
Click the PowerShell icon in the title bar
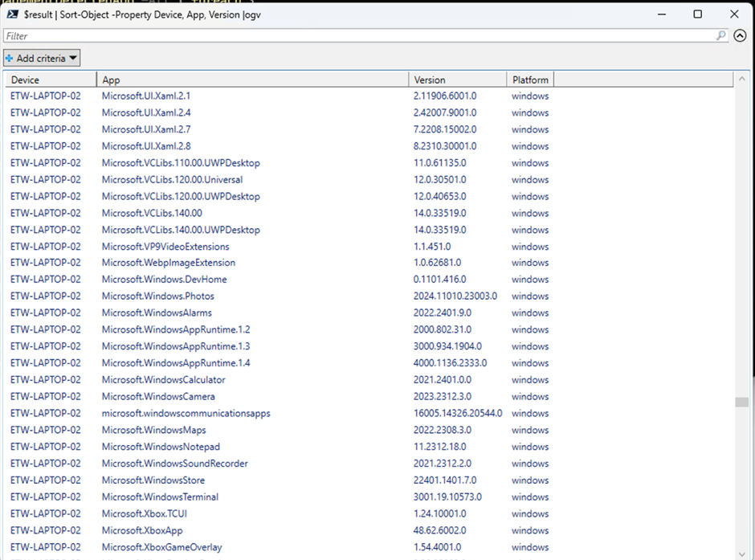click(13, 14)
